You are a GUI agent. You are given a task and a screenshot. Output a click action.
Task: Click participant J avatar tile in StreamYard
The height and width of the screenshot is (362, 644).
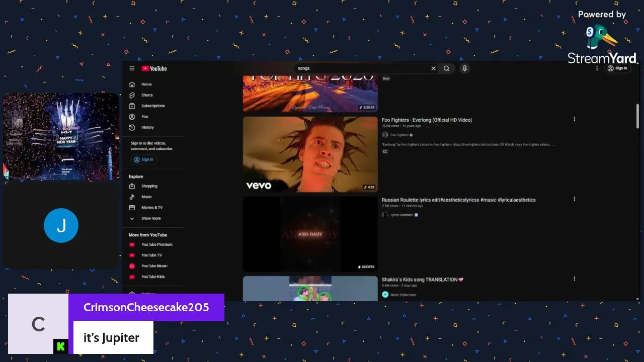coord(61,226)
